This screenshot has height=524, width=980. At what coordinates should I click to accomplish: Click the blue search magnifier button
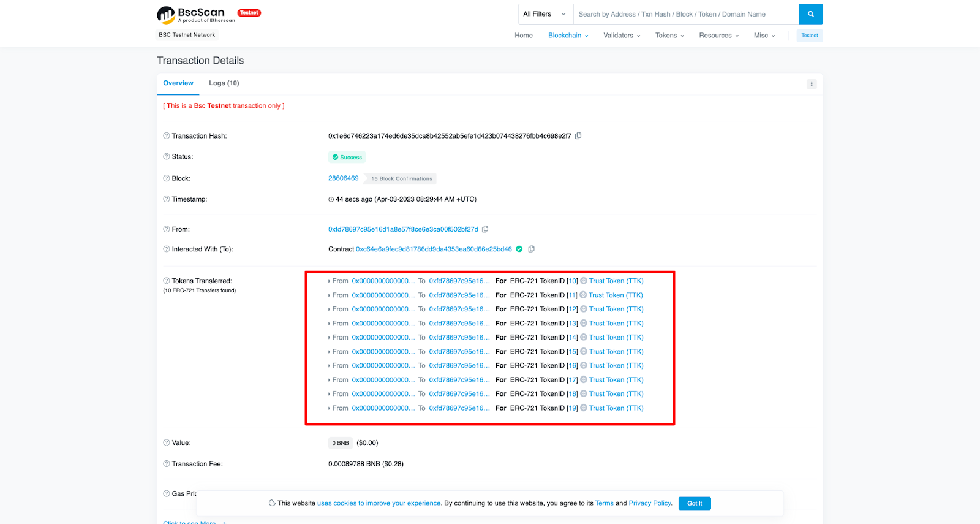tap(810, 14)
